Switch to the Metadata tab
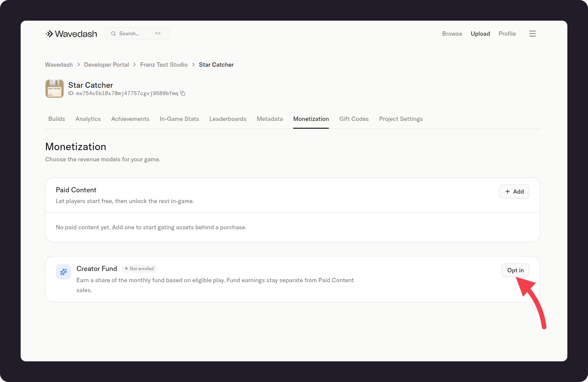 [x=270, y=119]
